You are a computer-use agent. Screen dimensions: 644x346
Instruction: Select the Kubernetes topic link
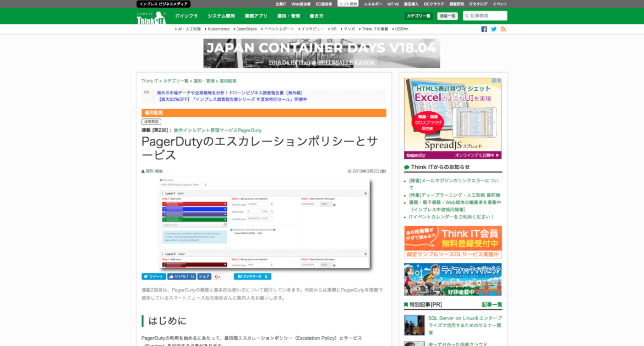pyautogui.click(x=217, y=29)
